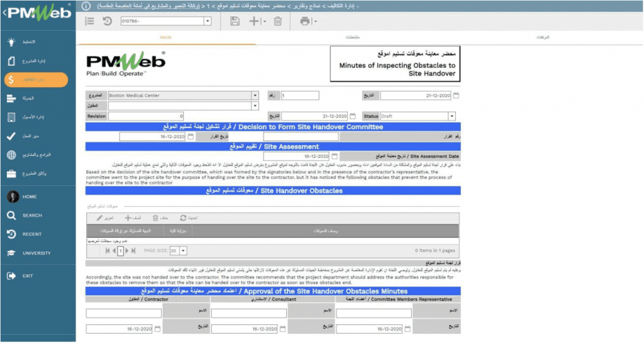Click the Consultant name input field
This screenshot has height=343, width=644.
coord(249,313)
